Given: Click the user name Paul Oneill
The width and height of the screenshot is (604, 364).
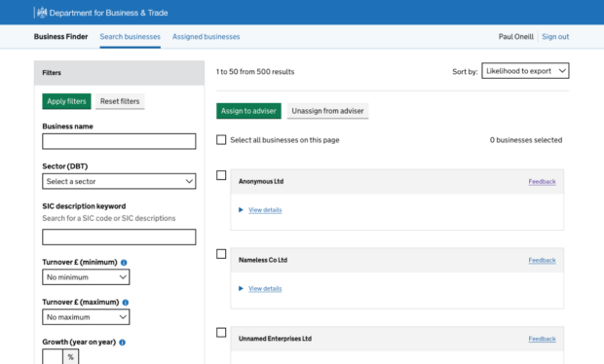Looking at the screenshot, I should pyautogui.click(x=516, y=37).
